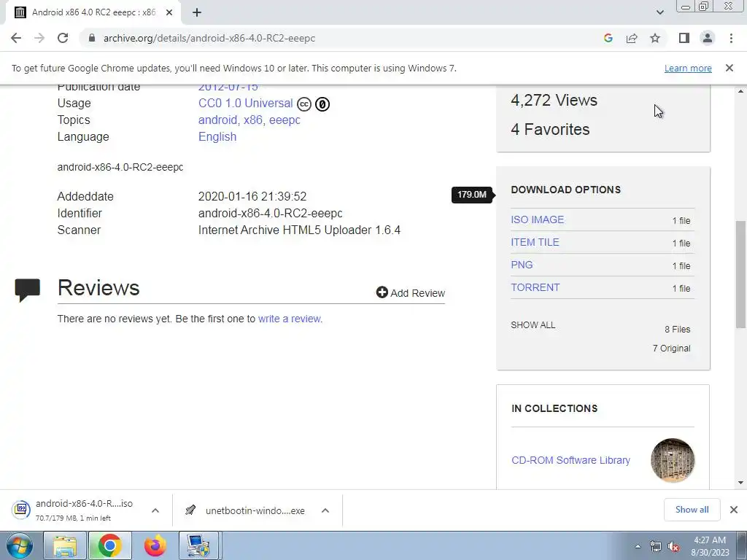The height and width of the screenshot is (560, 747).
Task: Click the page vertical scrollbar thumb
Action: coord(740,274)
